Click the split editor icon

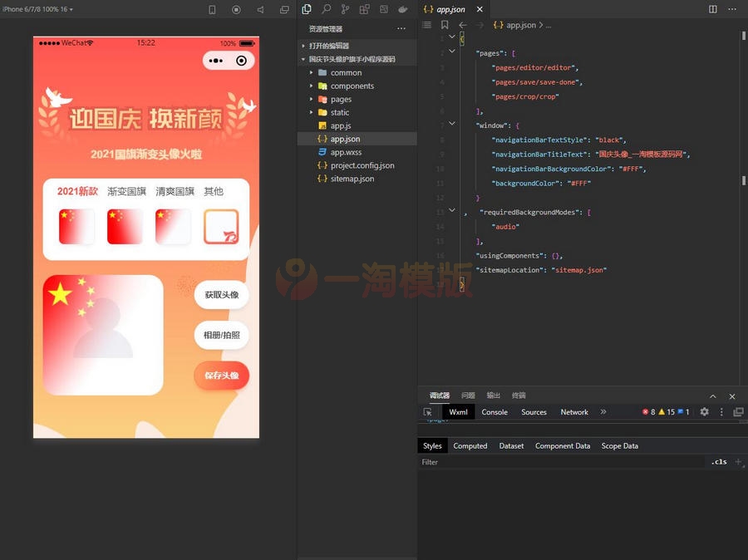(x=712, y=9)
